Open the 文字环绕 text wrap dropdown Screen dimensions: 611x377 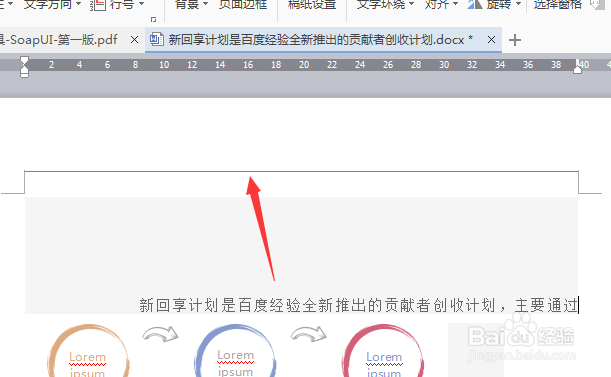pos(385,5)
